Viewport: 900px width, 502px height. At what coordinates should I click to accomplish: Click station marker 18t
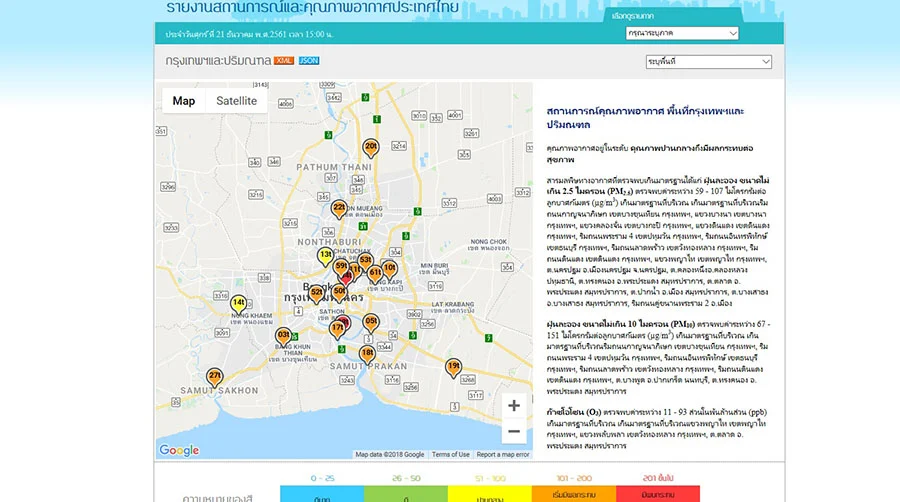pyautogui.click(x=367, y=354)
